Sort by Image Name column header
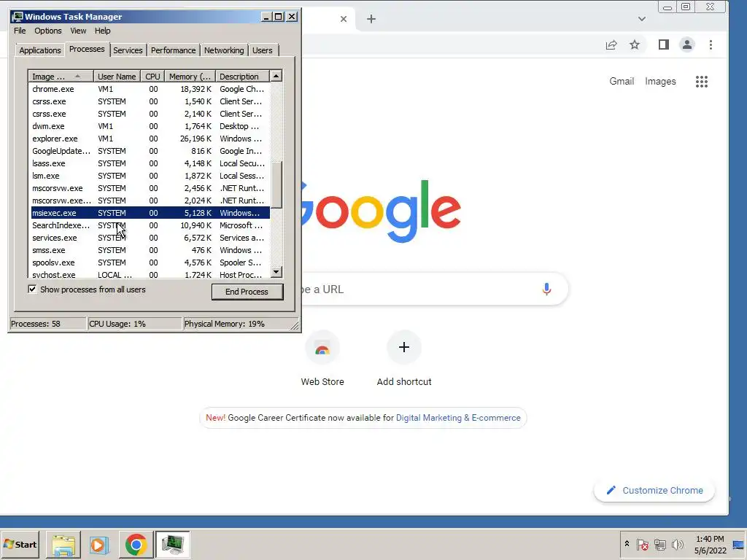Viewport: 747px width, 560px height. (61, 76)
